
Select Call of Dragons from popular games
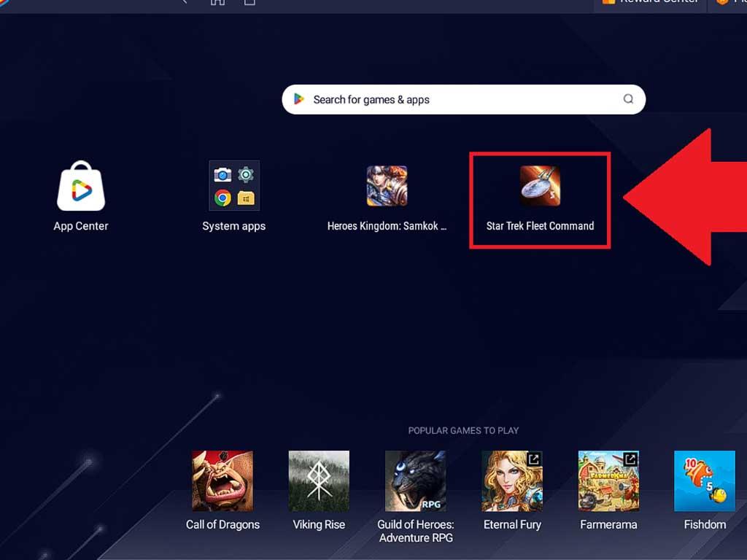pyautogui.click(x=222, y=481)
